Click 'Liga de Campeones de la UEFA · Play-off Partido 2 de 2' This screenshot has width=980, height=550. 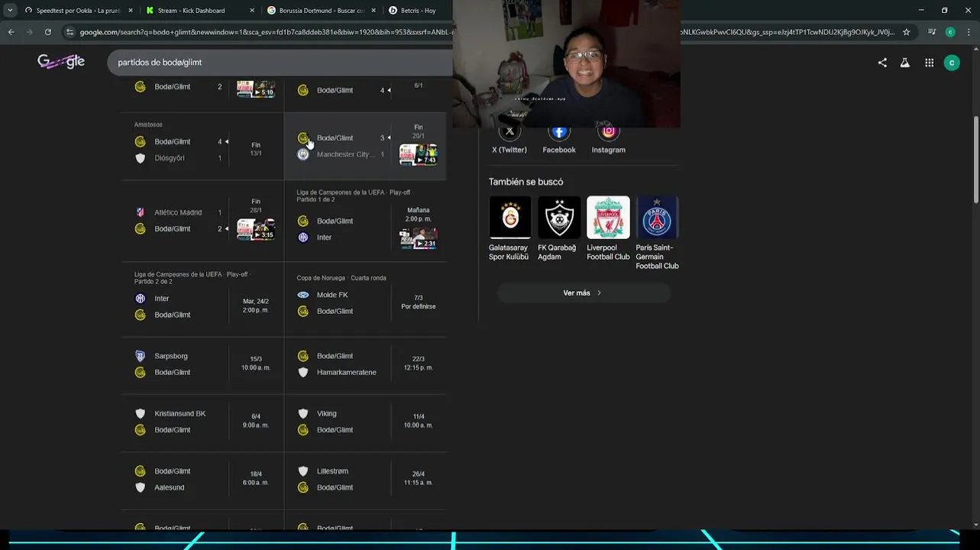pos(193,277)
